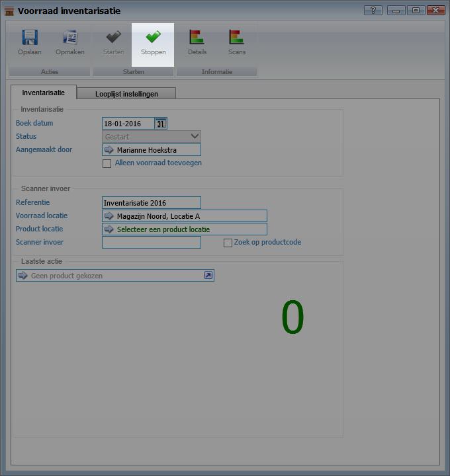The height and width of the screenshot is (476, 450).
Task: Switch to the Inventarisatie tab
Action: coord(44,93)
